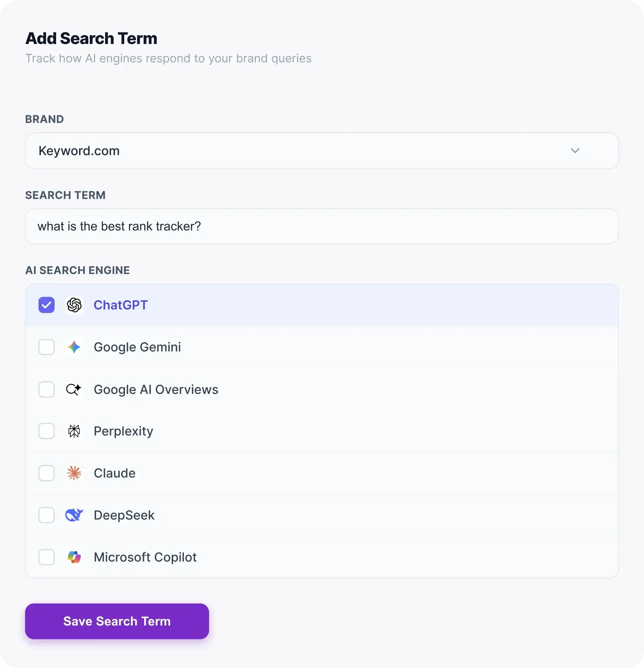Enable the Google Gemini checkbox
Viewport: 644px width, 668px height.
point(47,347)
